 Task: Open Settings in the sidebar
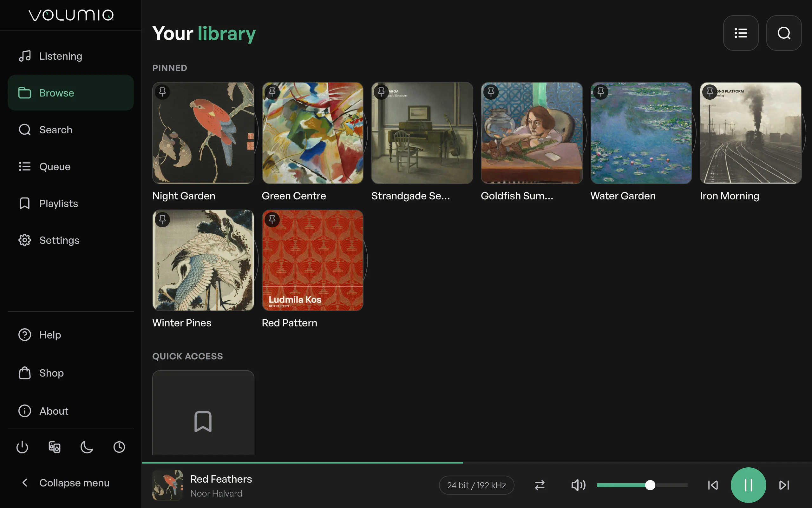(x=70, y=240)
